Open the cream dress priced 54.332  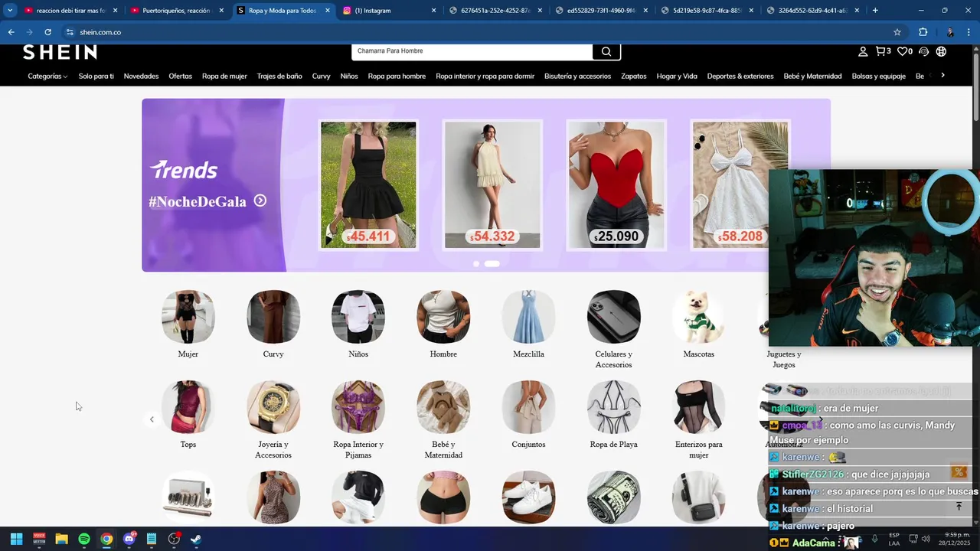(x=492, y=184)
